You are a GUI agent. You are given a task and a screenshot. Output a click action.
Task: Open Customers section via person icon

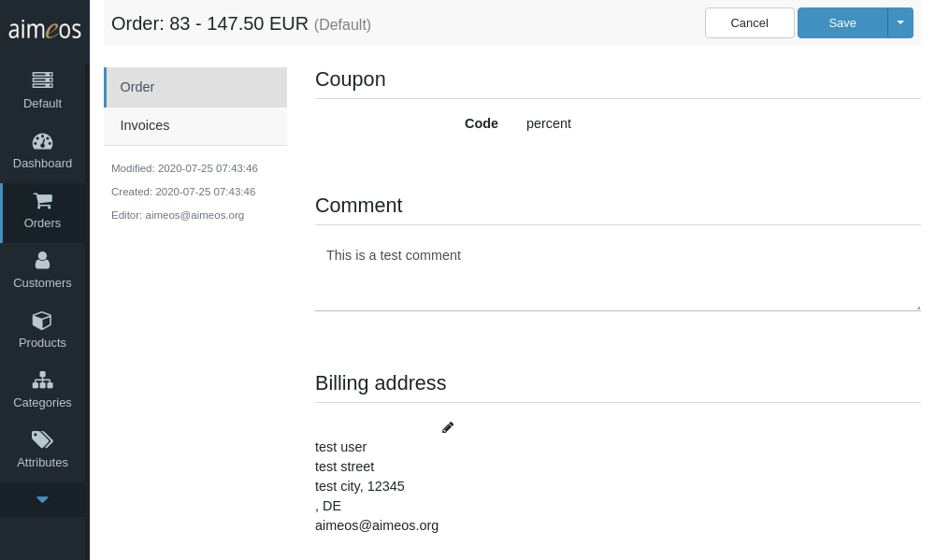click(42, 261)
